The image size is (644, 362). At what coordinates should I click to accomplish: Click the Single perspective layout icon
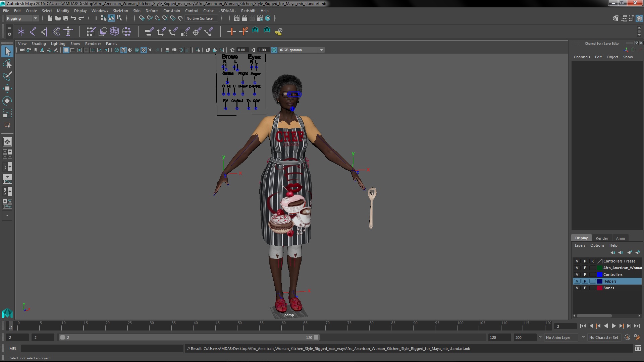pyautogui.click(x=7, y=142)
